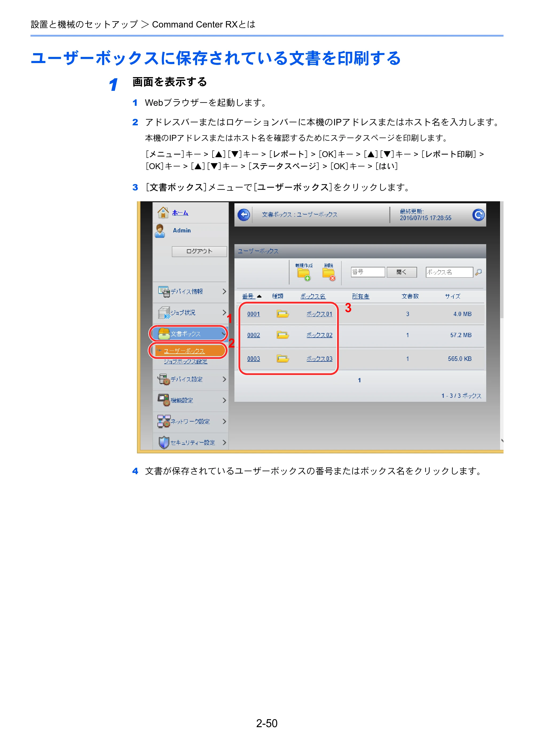Click box number 0002 link
Viewport: 534px width, 756px height.
[x=253, y=335]
